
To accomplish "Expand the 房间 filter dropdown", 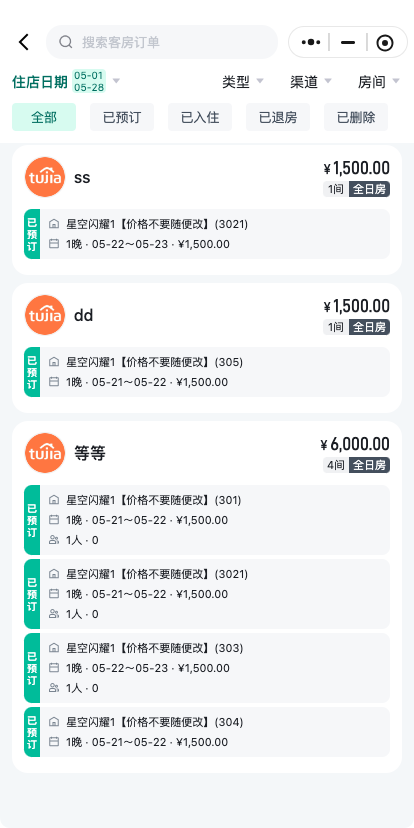I will click(x=379, y=81).
